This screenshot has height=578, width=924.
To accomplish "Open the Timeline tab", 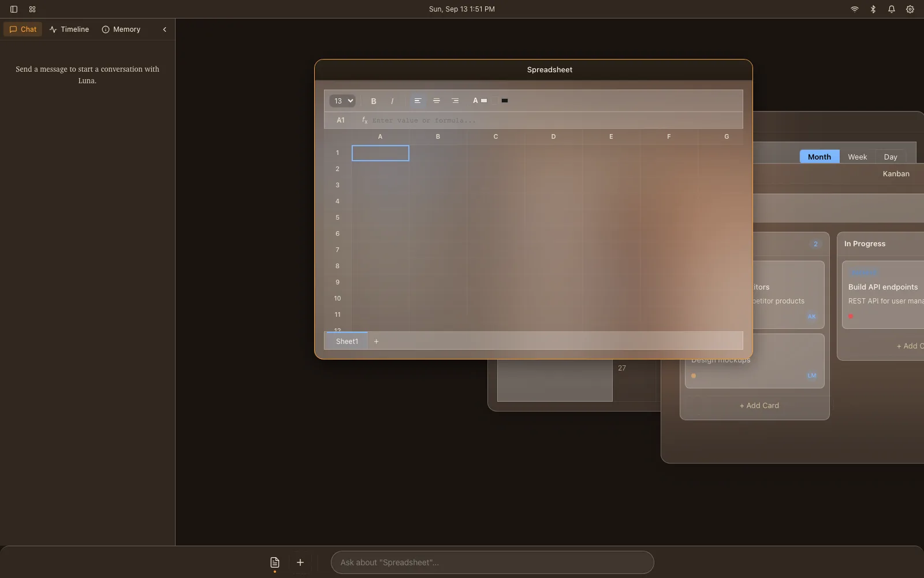I will (69, 29).
